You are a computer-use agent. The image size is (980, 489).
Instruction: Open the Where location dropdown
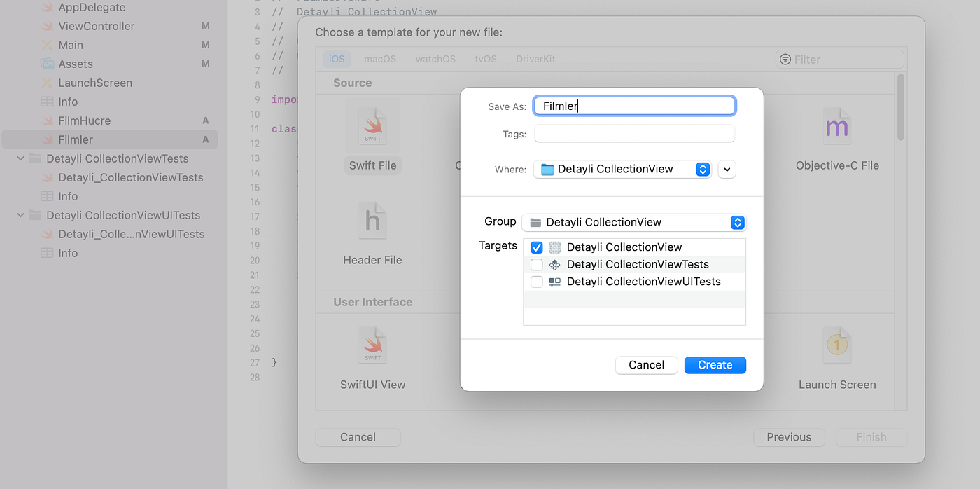click(x=702, y=169)
